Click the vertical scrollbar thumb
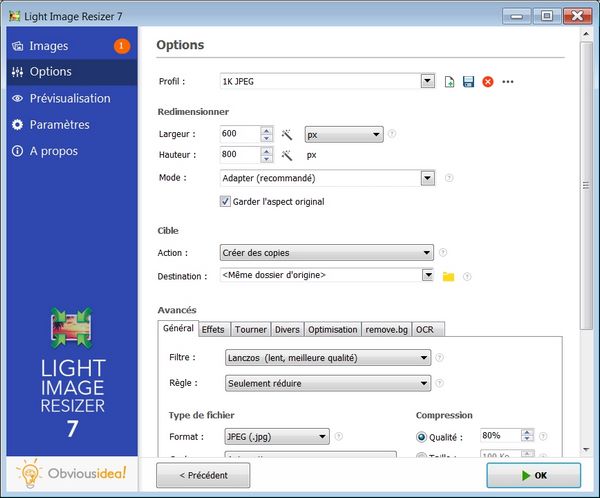The image size is (600, 498). [x=586, y=185]
